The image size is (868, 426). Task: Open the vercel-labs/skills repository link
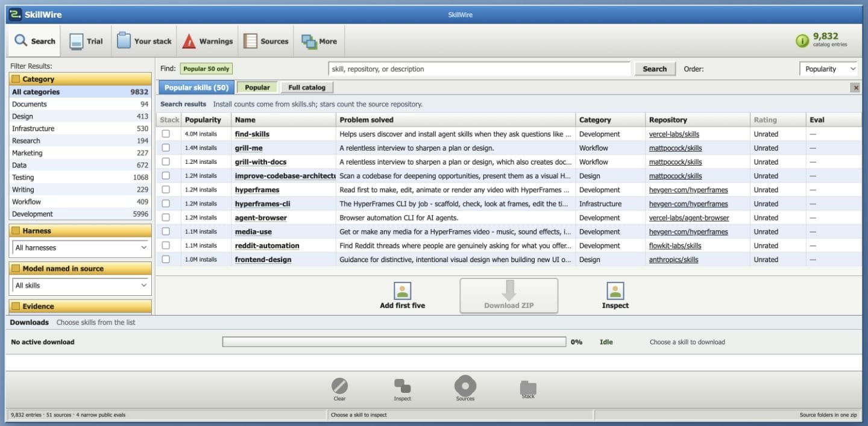click(x=674, y=134)
